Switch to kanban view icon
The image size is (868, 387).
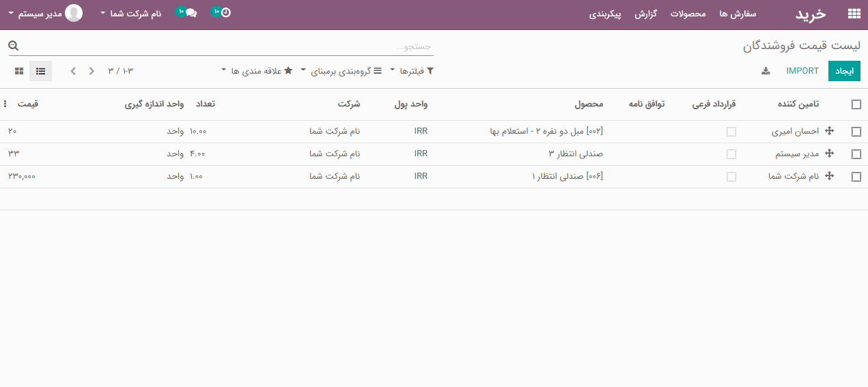pyautogui.click(x=19, y=71)
